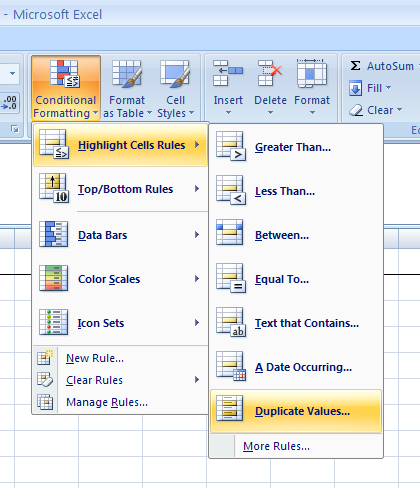Image resolution: width=420 pixels, height=488 pixels.
Task: Click the Data Bars icon
Action: (x=54, y=234)
